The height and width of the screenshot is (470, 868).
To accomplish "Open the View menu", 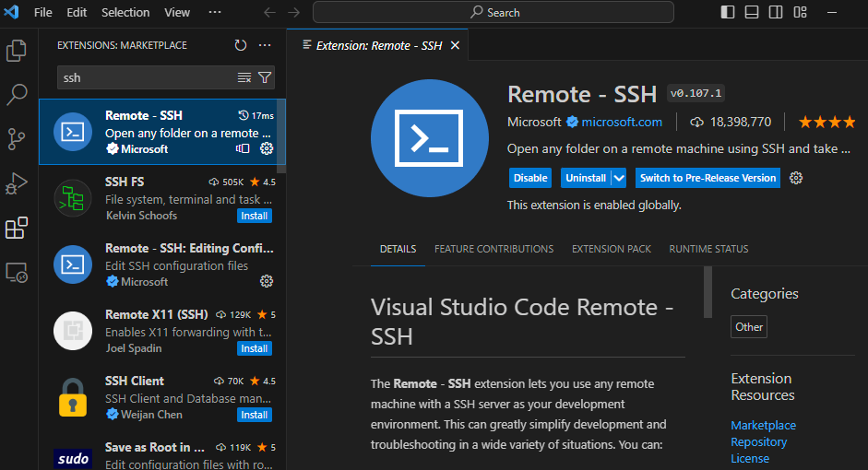I will (176, 12).
